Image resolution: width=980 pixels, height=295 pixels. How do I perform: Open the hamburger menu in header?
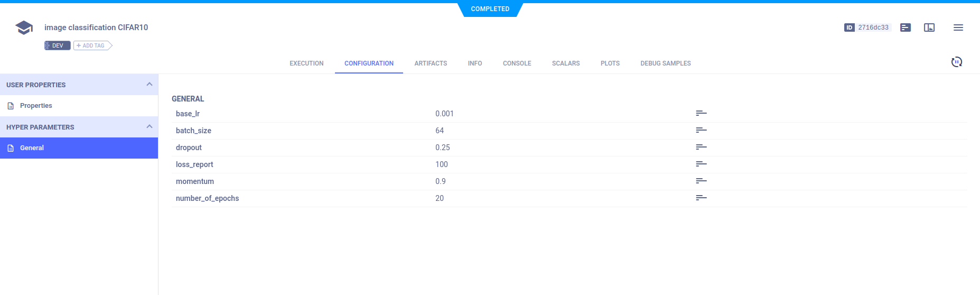(958, 27)
